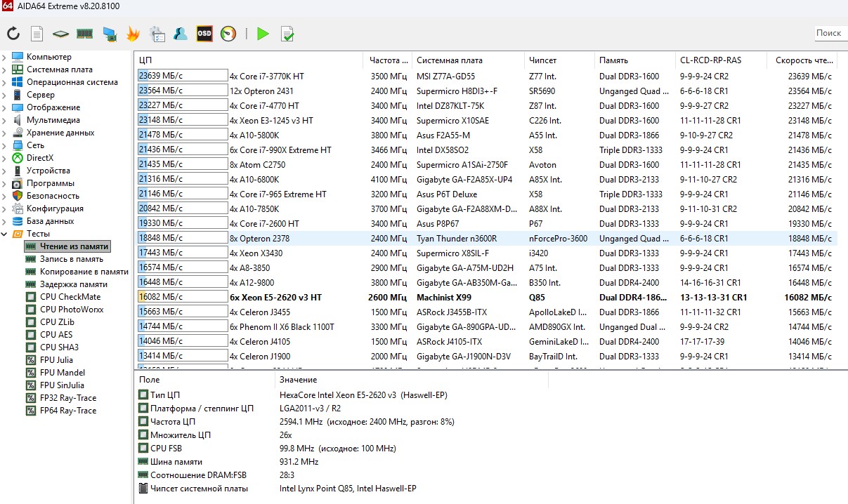Image resolution: width=848 pixels, height=504 pixels.
Task: Open the База данных tree category
Action: tap(51, 221)
